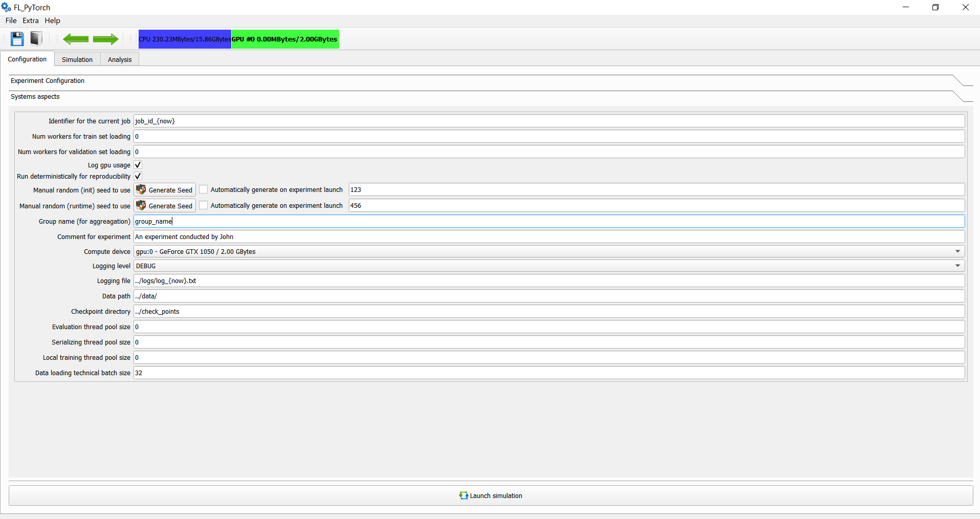The height and width of the screenshot is (519, 980).
Task: Open the File menu
Action: [11, 20]
